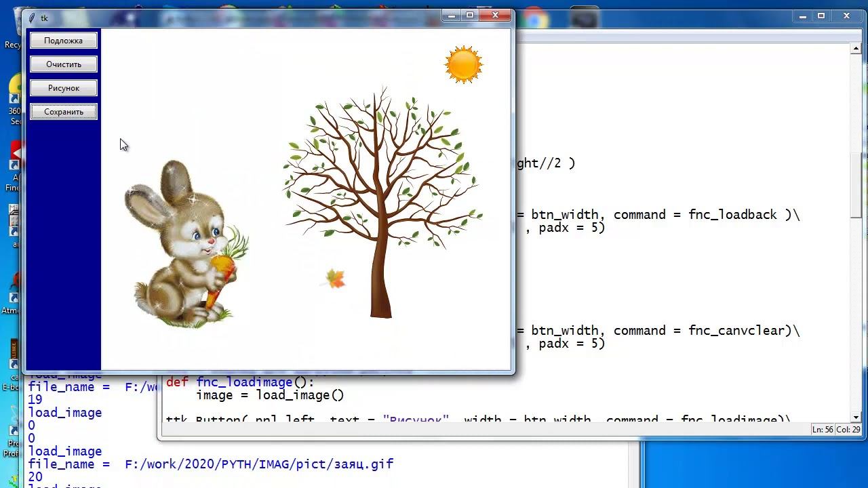Minimize the tk window

click(x=452, y=15)
